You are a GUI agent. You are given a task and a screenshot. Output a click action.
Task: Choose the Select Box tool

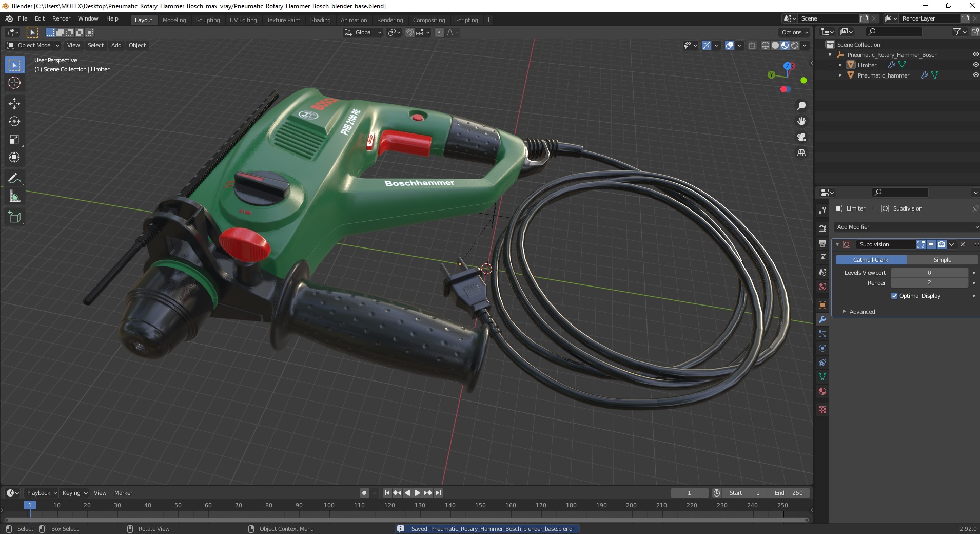14,65
